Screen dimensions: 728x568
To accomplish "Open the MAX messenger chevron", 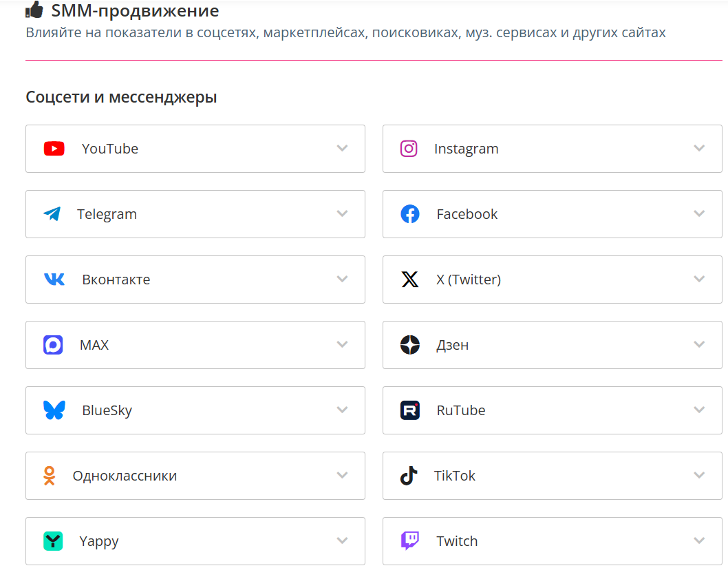I will 342,344.
